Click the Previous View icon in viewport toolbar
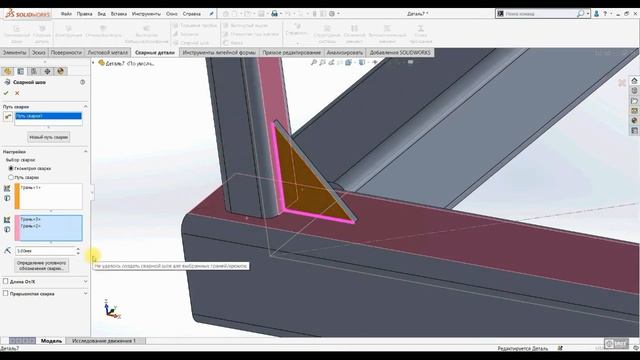The image size is (640, 360). [x=331, y=62]
